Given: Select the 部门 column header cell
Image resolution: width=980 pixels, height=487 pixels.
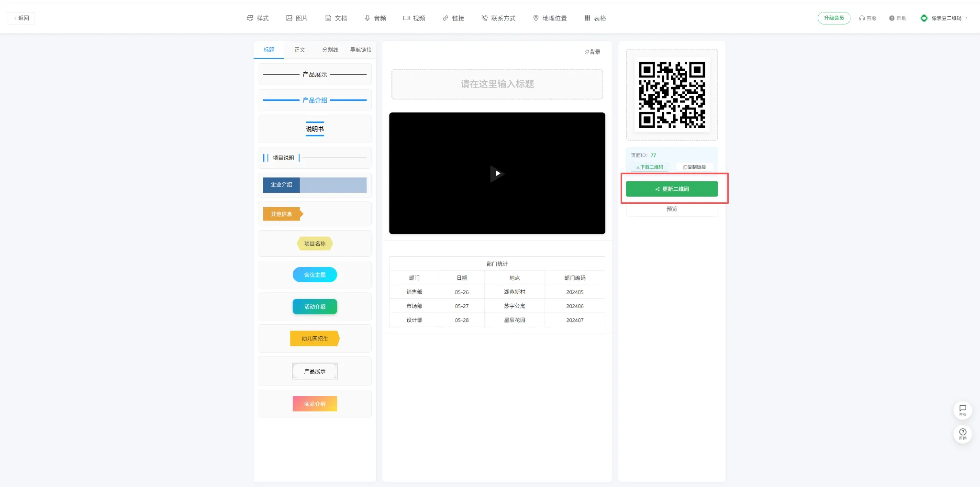Looking at the screenshot, I should (414, 278).
